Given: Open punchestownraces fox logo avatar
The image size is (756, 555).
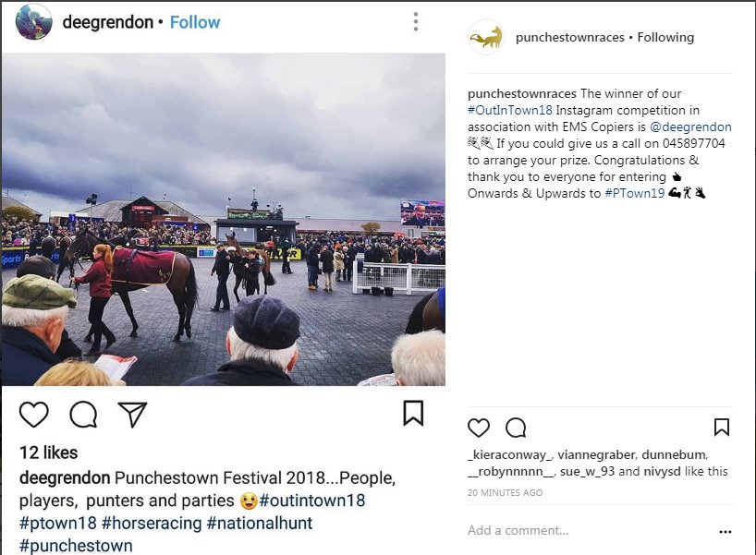Looking at the screenshot, I should click(x=486, y=37).
